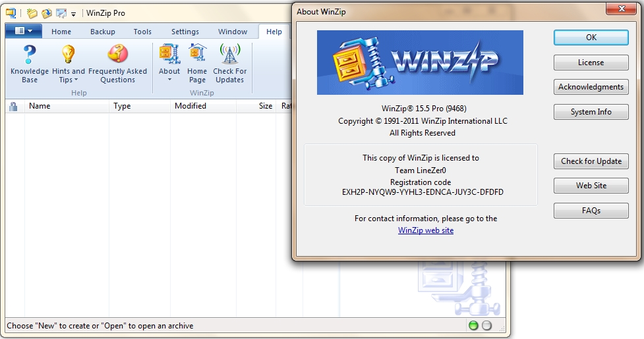Click the WinZip logo banner image
Viewport: 644px width, 339px height.
click(x=420, y=63)
